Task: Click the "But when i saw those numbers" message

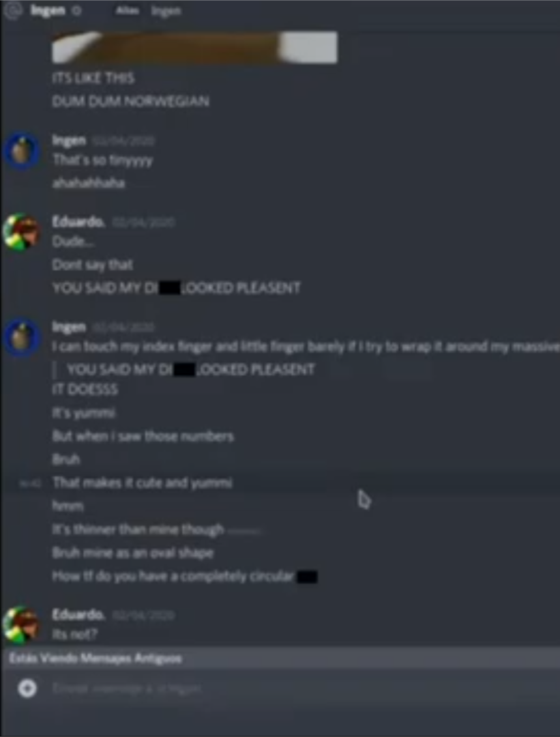Action: pyautogui.click(x=143, y=437)
